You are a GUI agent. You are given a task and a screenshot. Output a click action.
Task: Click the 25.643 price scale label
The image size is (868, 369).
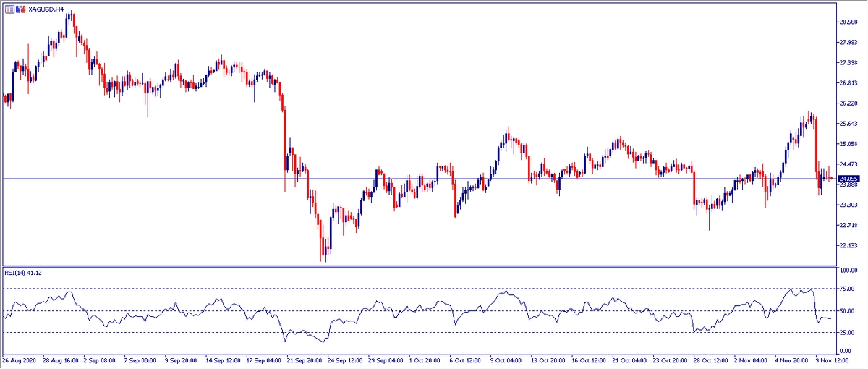coord(848,124)
